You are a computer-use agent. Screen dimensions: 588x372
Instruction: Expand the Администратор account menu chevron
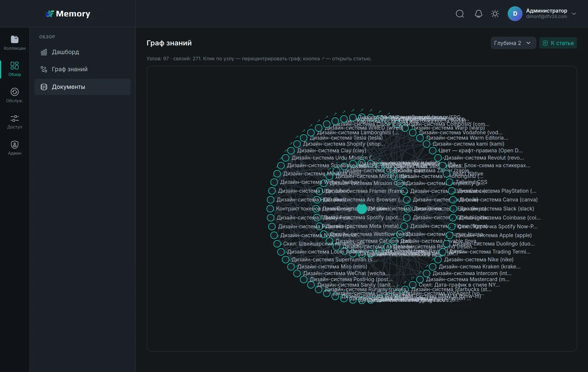point(574,14)
